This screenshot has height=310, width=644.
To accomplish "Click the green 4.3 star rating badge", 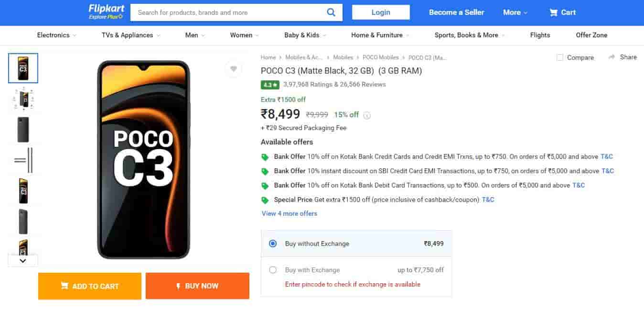I will click(269, 85).
